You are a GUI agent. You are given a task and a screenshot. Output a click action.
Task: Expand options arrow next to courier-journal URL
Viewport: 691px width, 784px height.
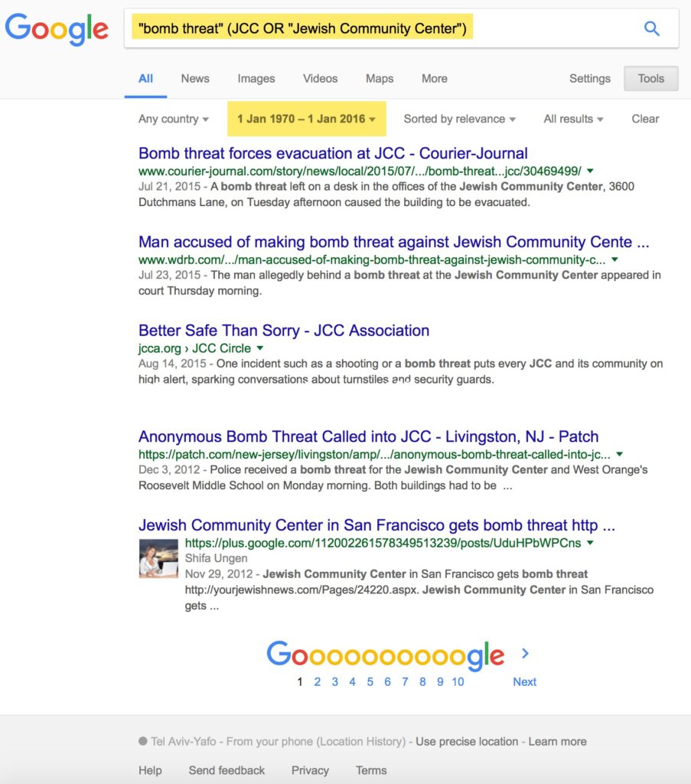point(590,171)
